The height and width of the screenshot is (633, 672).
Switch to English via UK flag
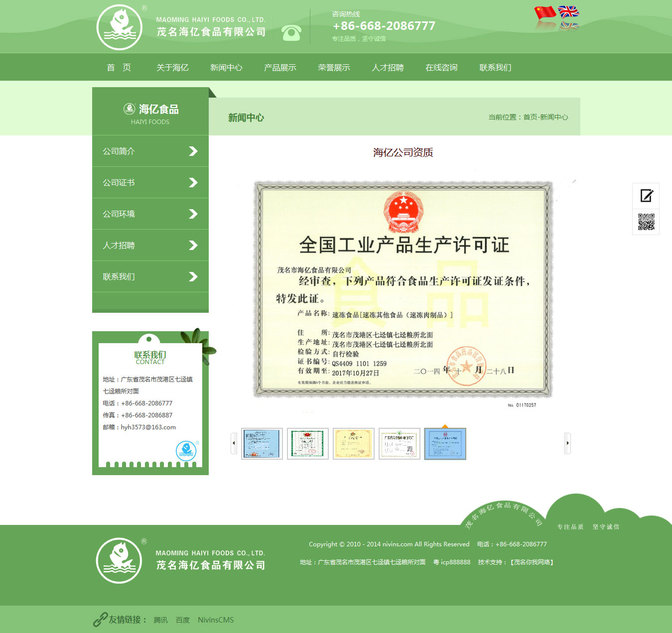pyautogui.click(x=568, y=11)
